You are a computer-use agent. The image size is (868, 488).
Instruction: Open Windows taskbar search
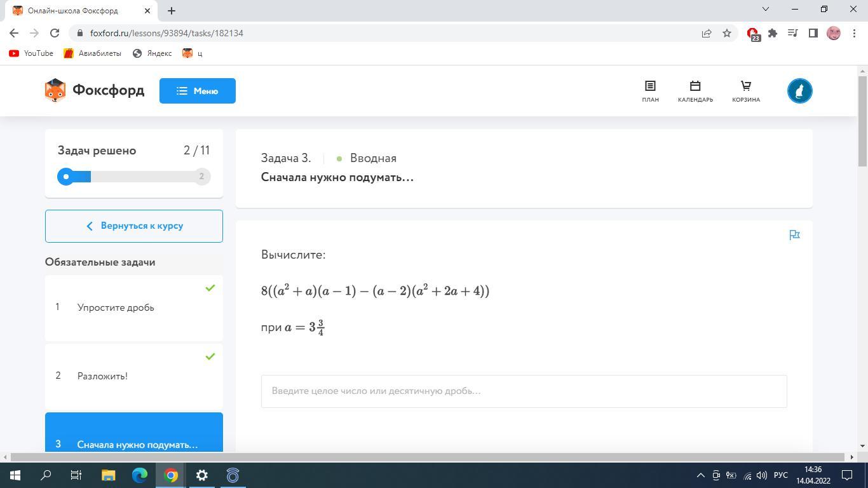click(46, 475)
